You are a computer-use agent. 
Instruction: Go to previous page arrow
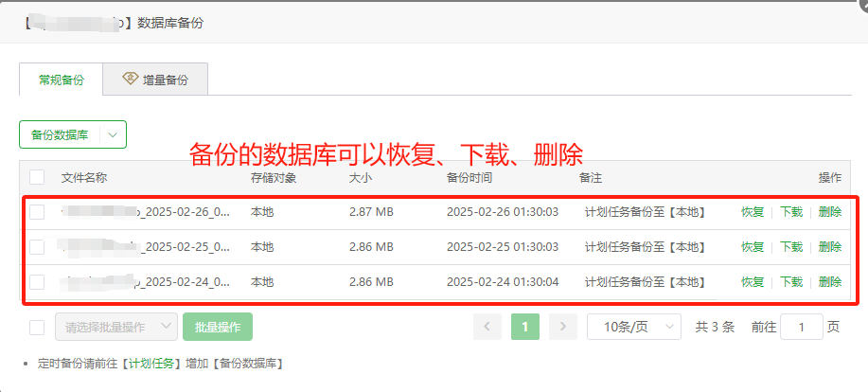tap(487, 327)
